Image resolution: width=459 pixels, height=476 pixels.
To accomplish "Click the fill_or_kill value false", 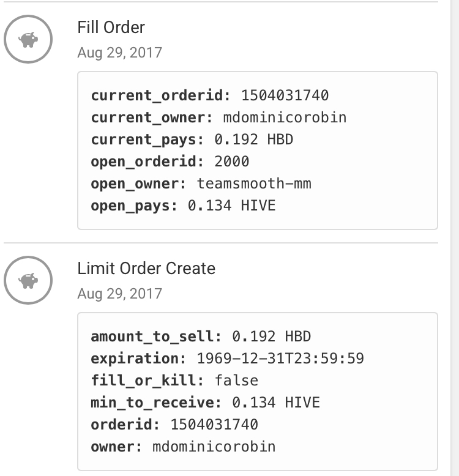I will (236, 381).
